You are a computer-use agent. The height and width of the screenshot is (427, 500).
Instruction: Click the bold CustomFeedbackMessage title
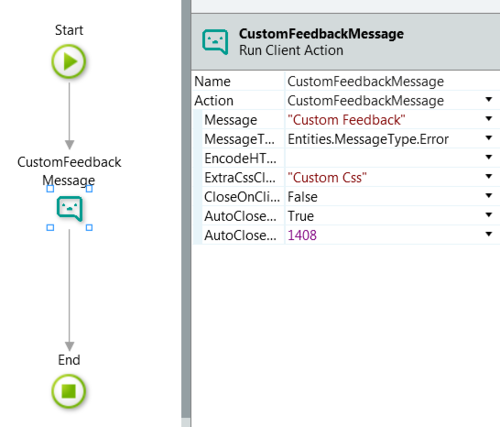click(x=321, y=34)
